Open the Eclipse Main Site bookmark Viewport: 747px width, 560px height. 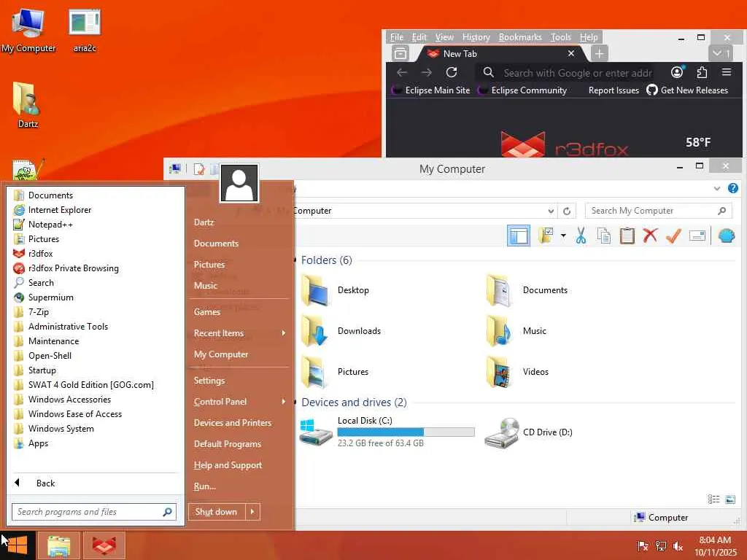[x=431, y=90]
